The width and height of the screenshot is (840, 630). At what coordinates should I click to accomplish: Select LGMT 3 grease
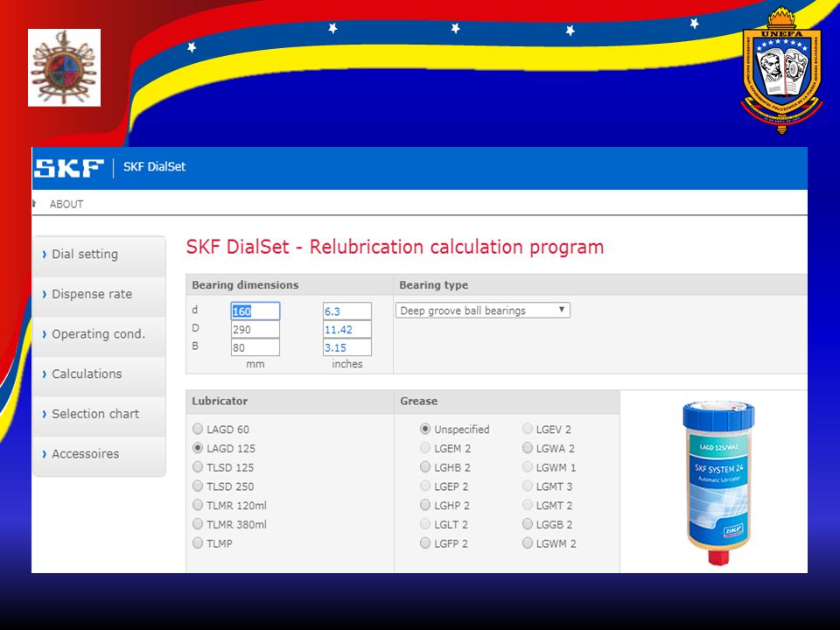click(x=528, y=486)
